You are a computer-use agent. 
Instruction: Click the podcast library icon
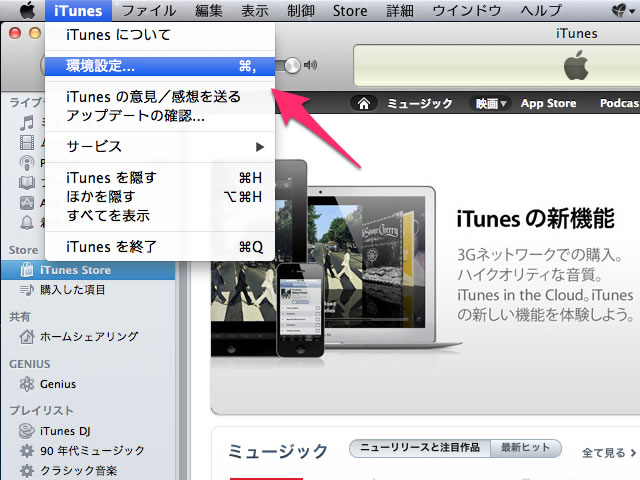tap(27, 162)
